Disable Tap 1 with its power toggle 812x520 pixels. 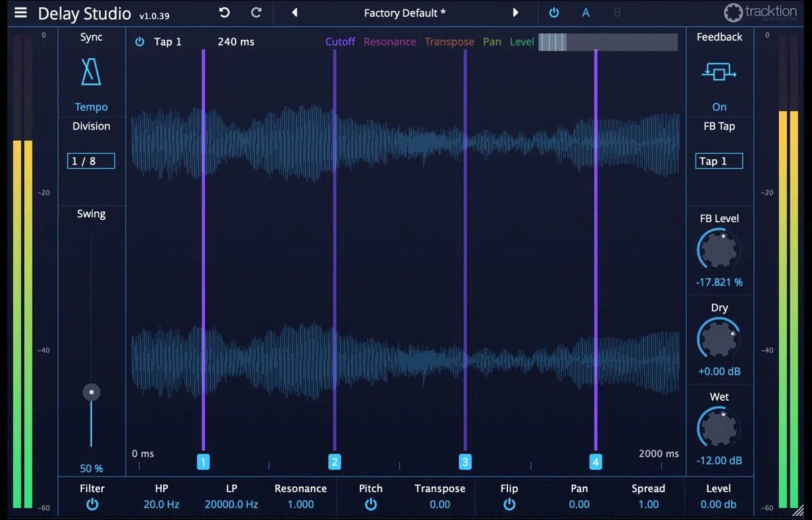(x=140, y=41)
